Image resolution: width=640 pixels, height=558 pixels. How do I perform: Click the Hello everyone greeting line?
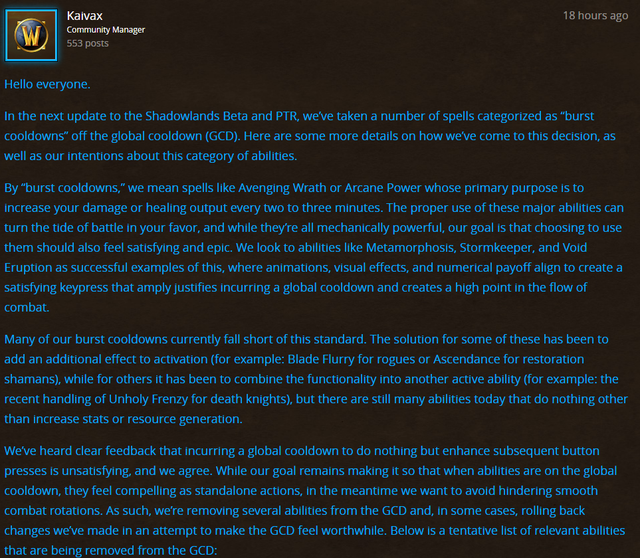(47, 84)
